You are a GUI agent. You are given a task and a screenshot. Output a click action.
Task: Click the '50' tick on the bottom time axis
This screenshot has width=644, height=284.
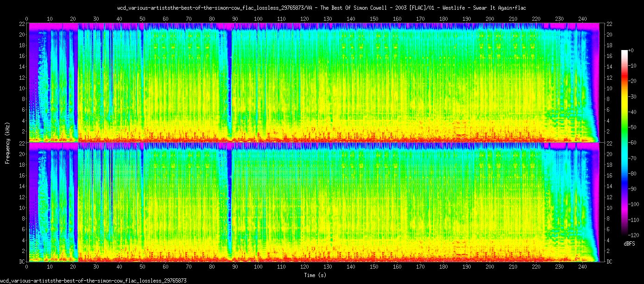pyautogui.click(x=142, y=267)
